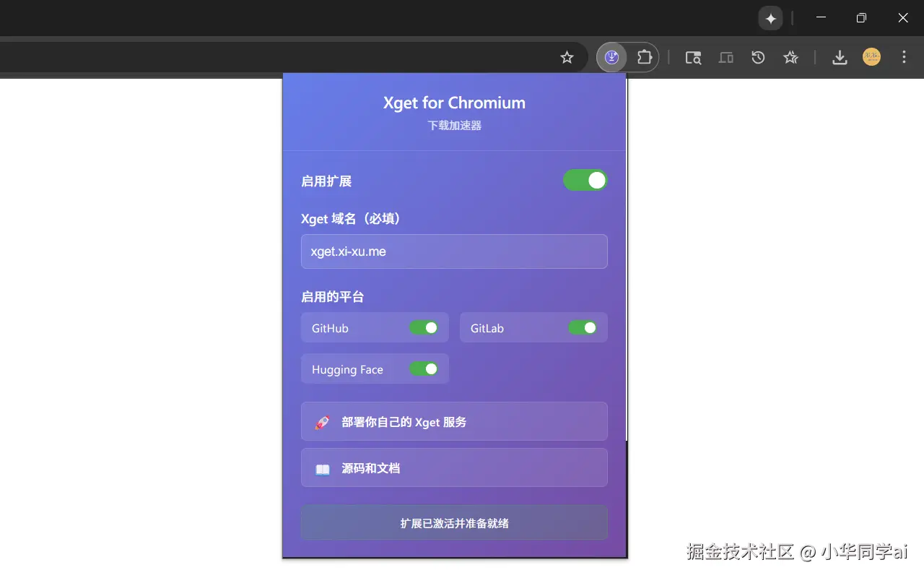Open the 部署你自己的 Xget 服务 link
This screenshot has height=578, width=924.
pyautogui.click(x=454, y=421)
